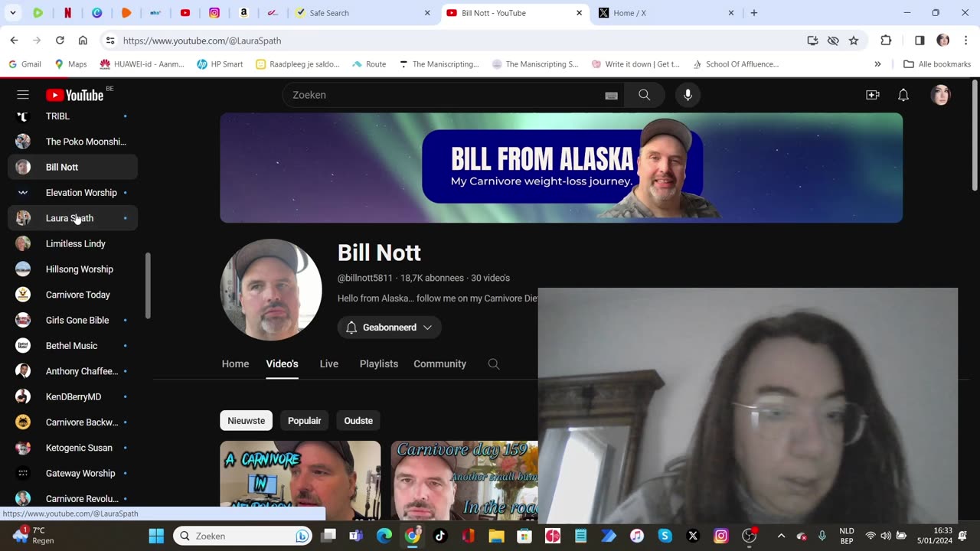Open YouTube notifications bell
980x551 pixels.
[x=903, y=95]
